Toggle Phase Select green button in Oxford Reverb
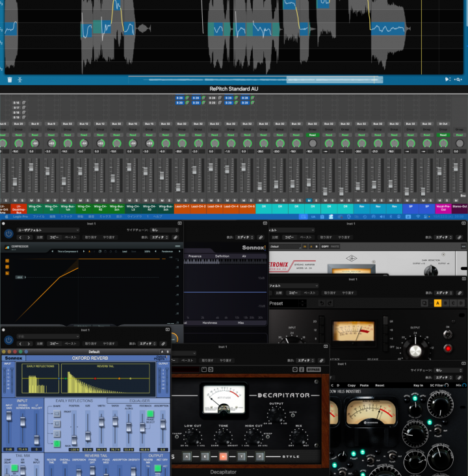The image size is (468, 476). (149, 414)
